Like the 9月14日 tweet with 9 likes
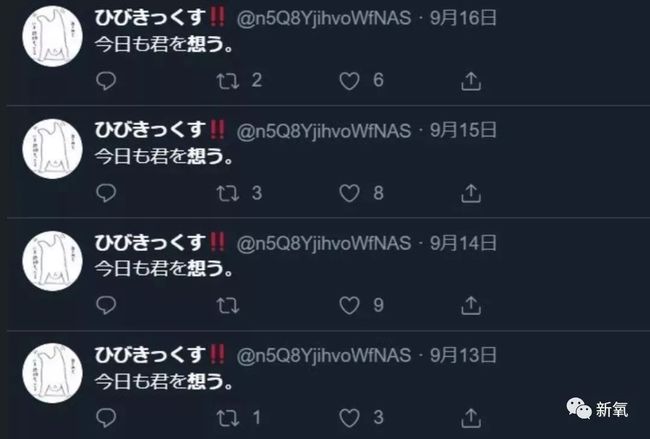Screen dimensions: 650x439 point(349,306)
